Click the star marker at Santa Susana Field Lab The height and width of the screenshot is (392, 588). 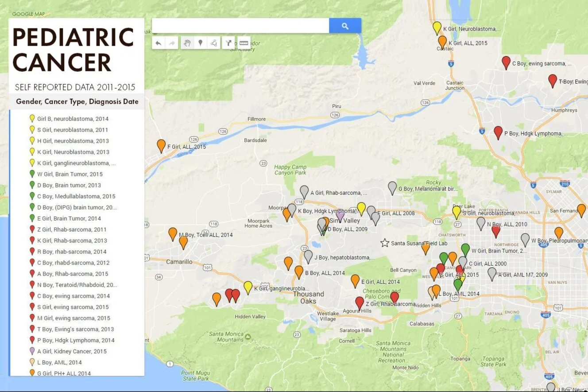coord(384,243)
